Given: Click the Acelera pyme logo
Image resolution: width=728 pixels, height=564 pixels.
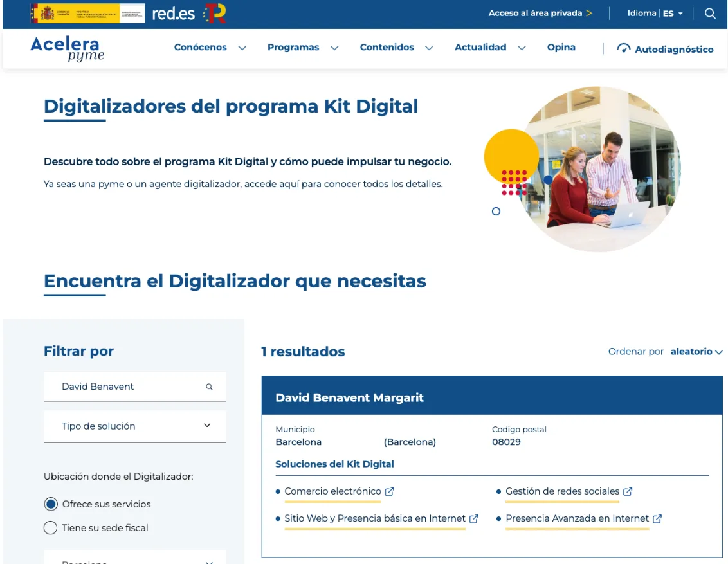Looking at the screenshot, I should 67,49.
